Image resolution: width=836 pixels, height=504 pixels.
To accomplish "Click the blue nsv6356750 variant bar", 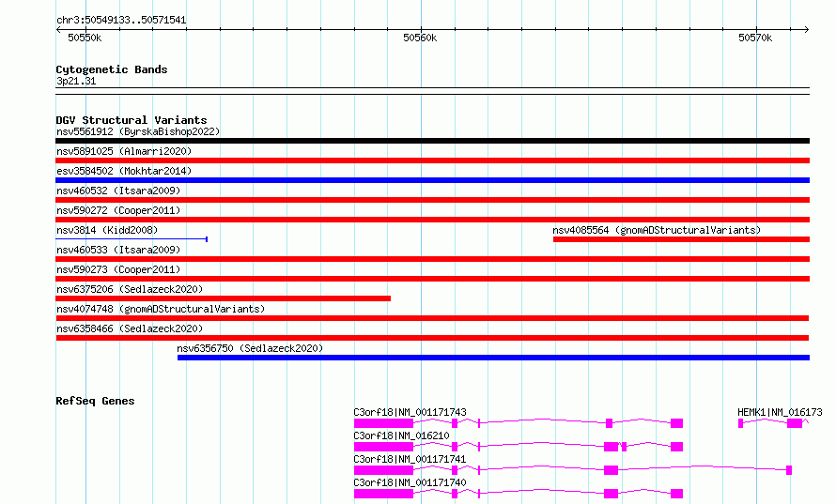I will (x=494, y=358).
